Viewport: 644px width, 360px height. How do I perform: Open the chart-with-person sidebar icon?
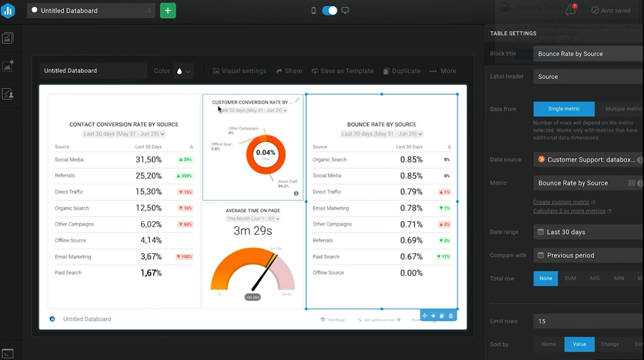tap(8, 94)
